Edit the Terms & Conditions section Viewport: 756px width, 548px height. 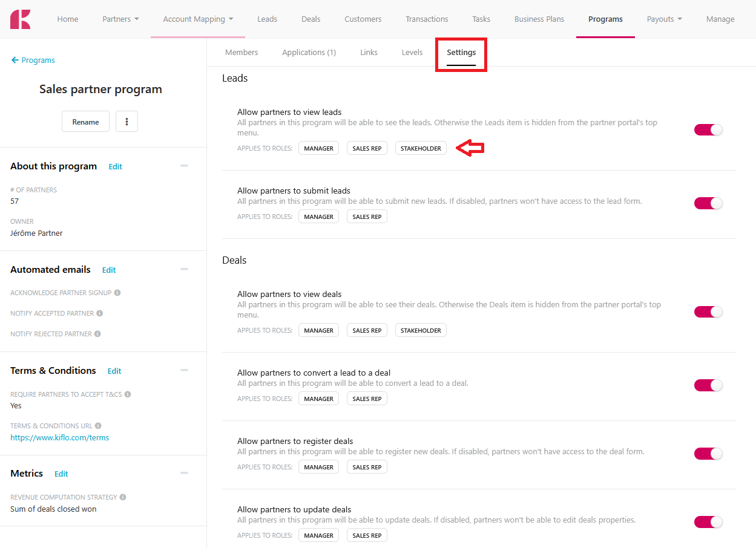point(114,371)
